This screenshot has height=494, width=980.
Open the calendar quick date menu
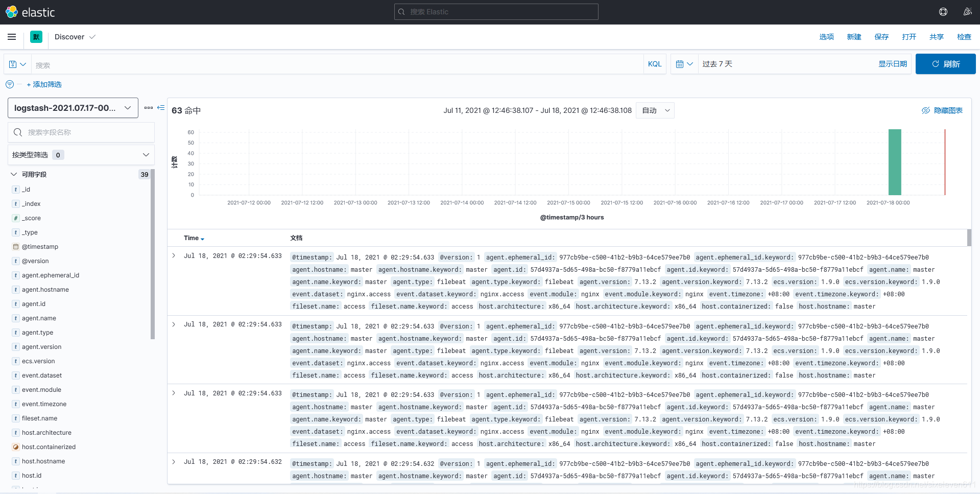(684, 64)
